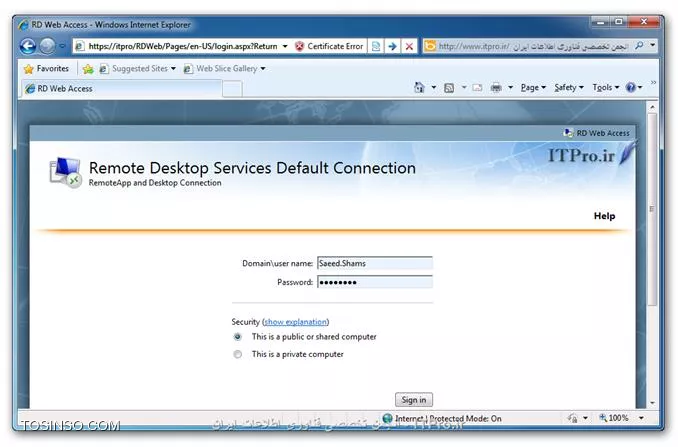Open the search providers dropdown arrow
The height and width of the screenshot is (447, 678).
click(x=652, y=45)
